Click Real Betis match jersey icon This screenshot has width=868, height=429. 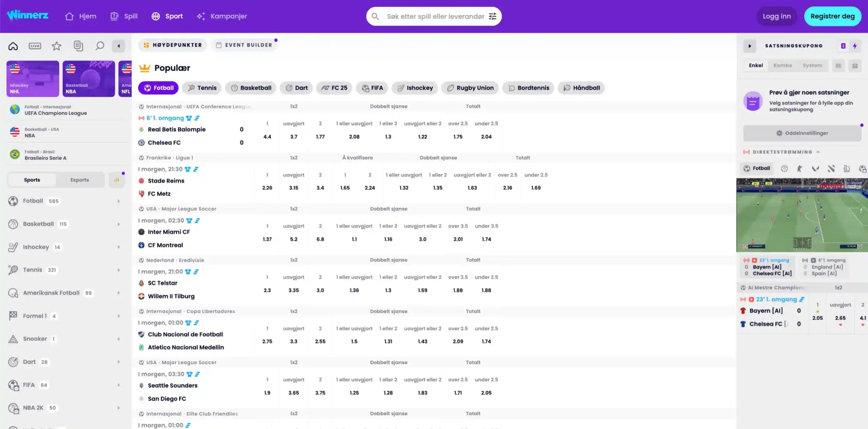coord(189,118)
